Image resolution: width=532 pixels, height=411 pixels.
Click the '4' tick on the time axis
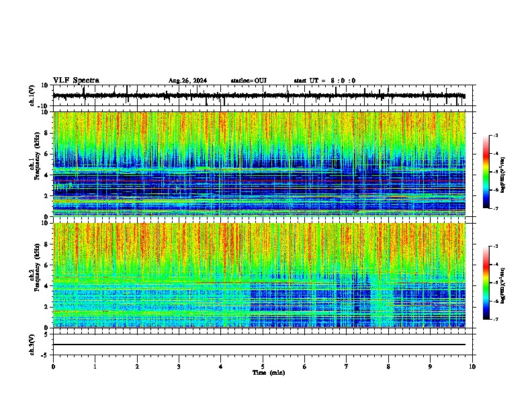tap(221, 367)
